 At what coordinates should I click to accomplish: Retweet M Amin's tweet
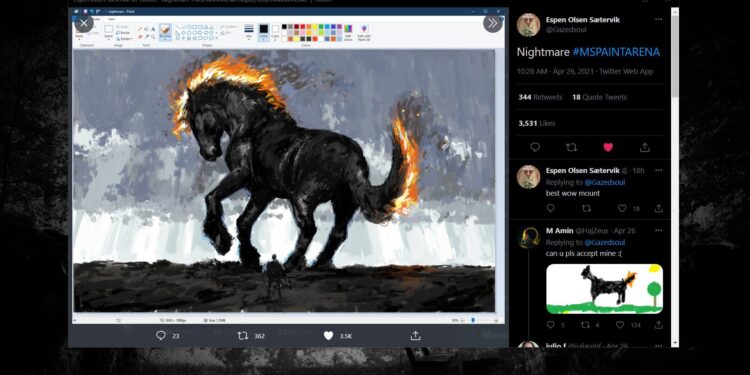[586, 325]
